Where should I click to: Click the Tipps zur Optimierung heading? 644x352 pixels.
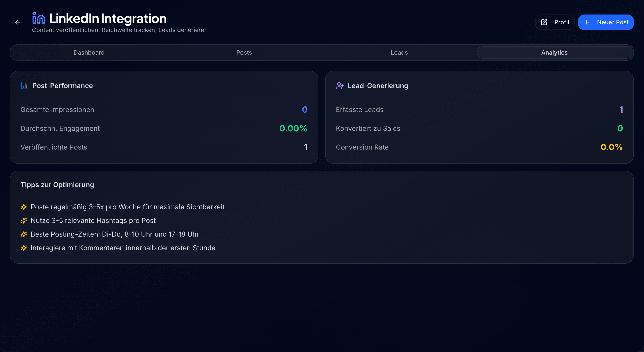click(57, 185)
